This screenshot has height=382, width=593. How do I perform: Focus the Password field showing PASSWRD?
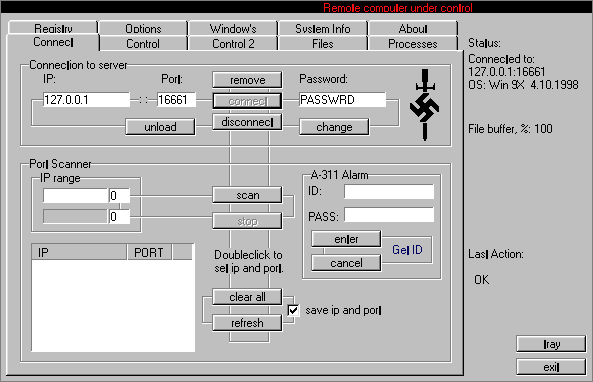pyautogui.click(x=343, y=99)
